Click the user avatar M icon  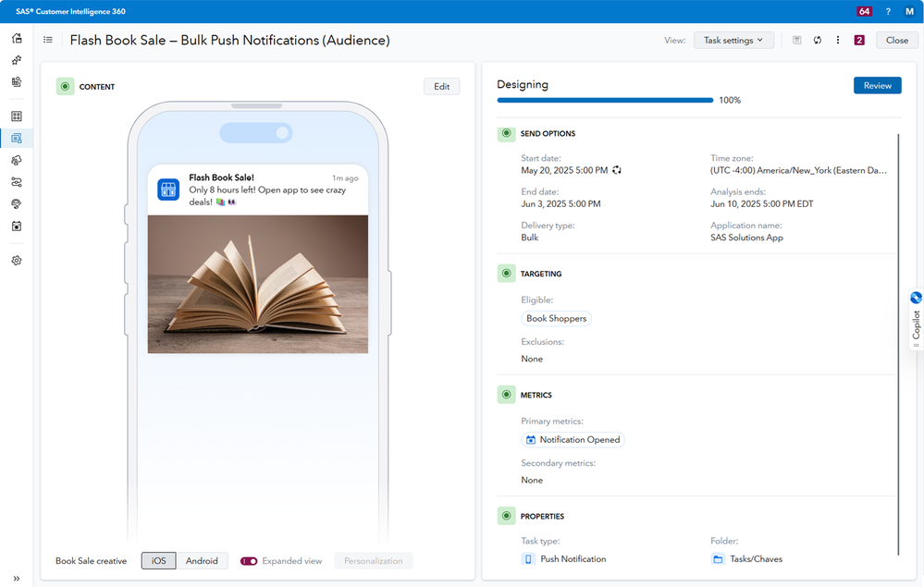(910, 11)
